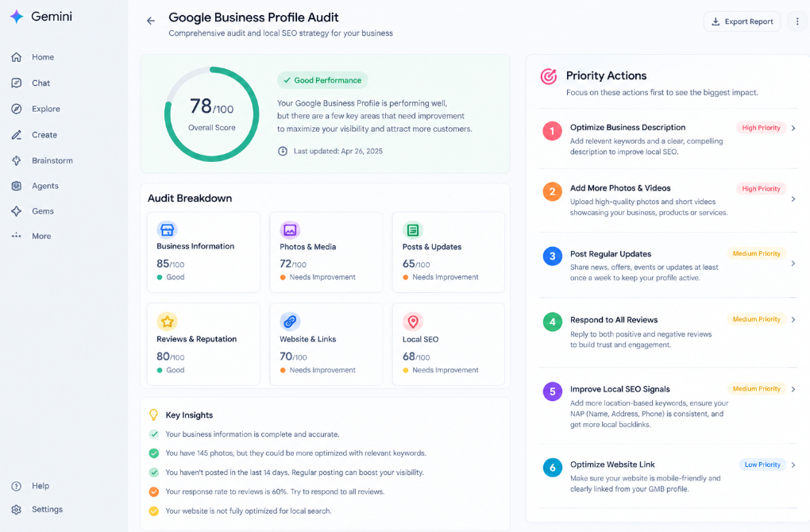
Task: Click the Gemini sparkle logo icon
Action: [x=17, y=17]
